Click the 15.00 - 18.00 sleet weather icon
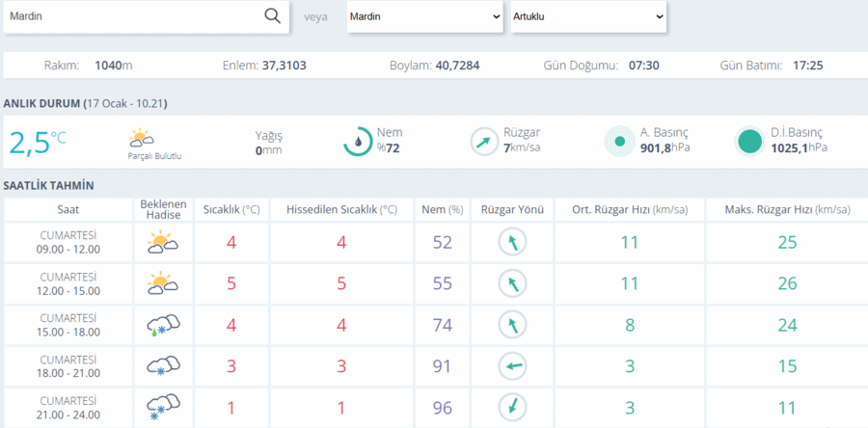868x428 pixels. tap(163, 325)
